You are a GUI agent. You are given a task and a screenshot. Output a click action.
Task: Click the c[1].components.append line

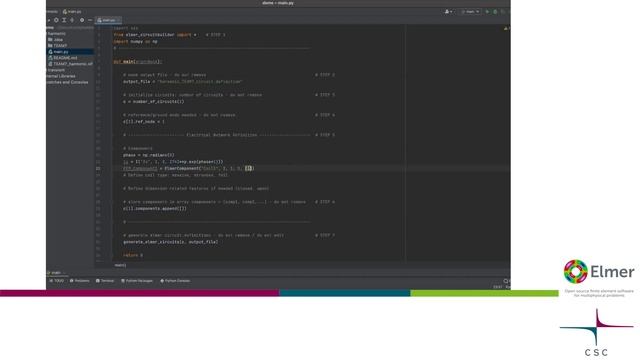point(155,209)
